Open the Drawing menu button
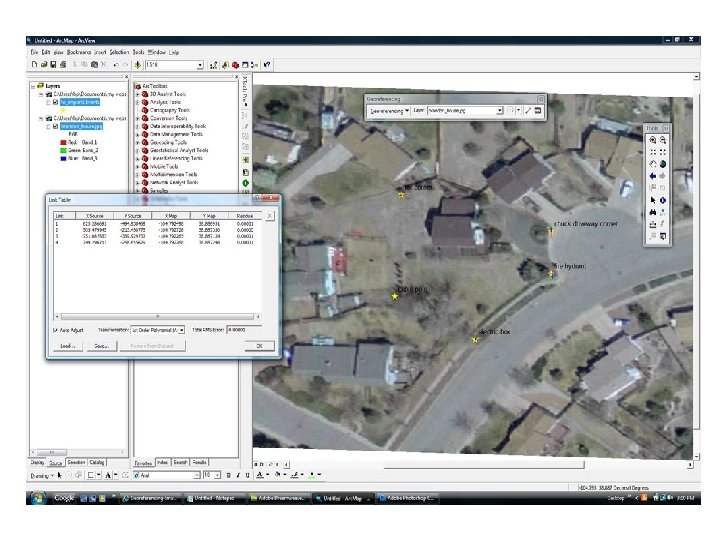Viewport: 720px width, 540px height. [42, 476]
